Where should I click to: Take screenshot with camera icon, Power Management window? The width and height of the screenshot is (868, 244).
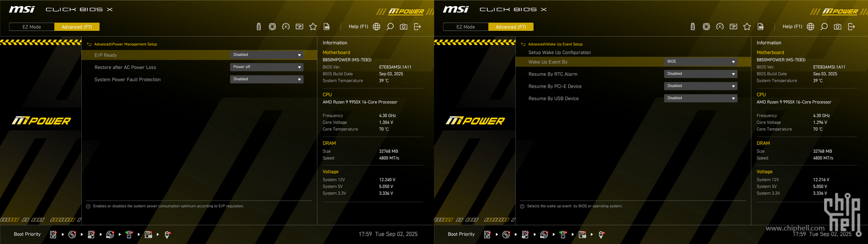tap(404, 27)
